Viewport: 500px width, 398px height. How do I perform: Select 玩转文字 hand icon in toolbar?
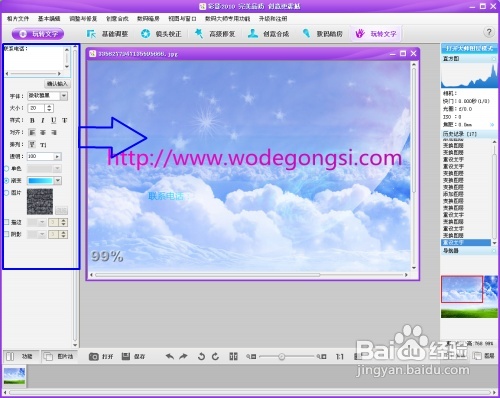pyautogui.click(x=360, y=33)
